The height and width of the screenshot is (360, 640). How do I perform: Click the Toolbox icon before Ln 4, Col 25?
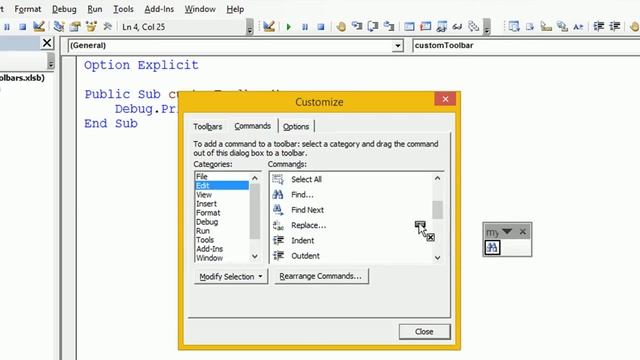[107, 27]
